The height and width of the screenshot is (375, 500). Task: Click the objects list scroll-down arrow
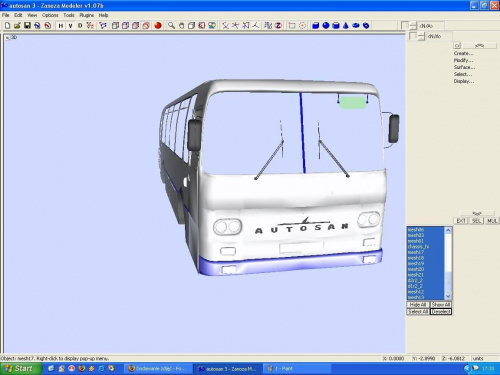click(x=448, y=296)
